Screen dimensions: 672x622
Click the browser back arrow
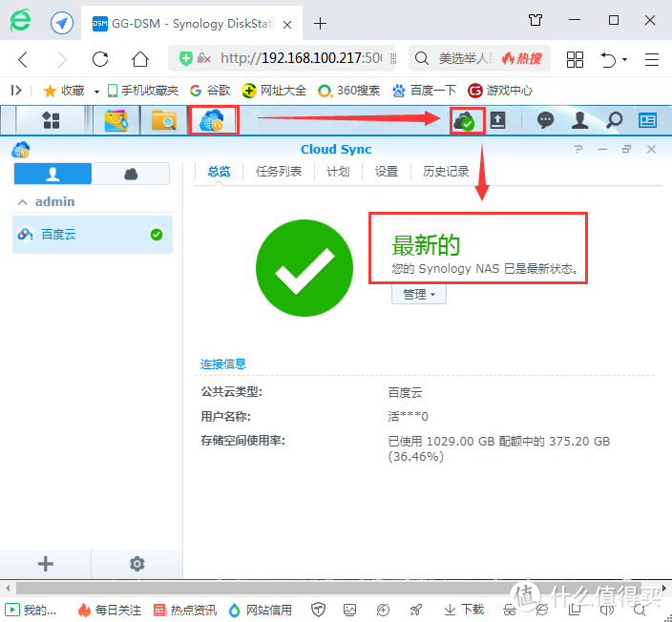(24, 59)
